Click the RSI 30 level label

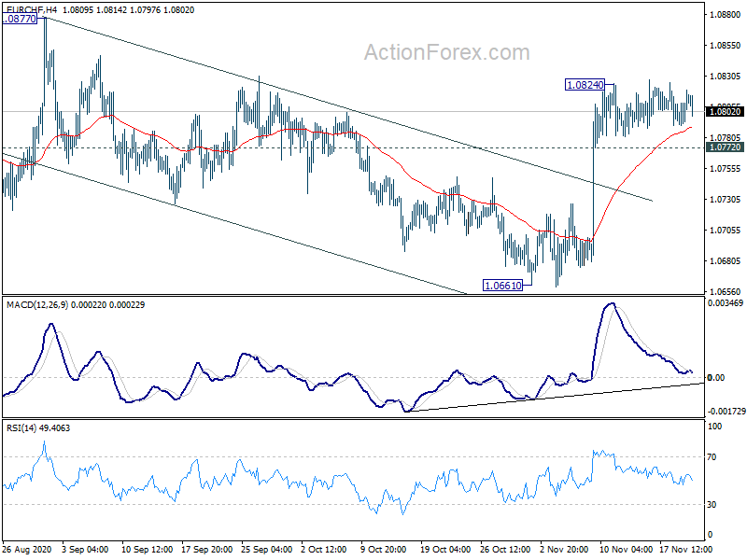[x=712, y=504]
